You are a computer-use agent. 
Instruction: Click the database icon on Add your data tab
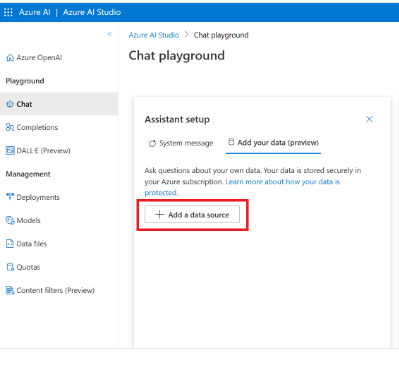[231, 142]
